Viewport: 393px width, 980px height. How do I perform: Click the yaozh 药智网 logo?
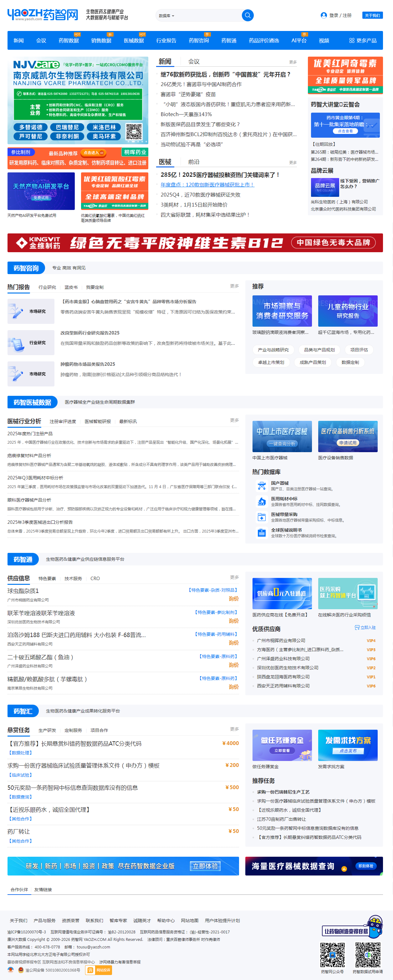point(43,14)
